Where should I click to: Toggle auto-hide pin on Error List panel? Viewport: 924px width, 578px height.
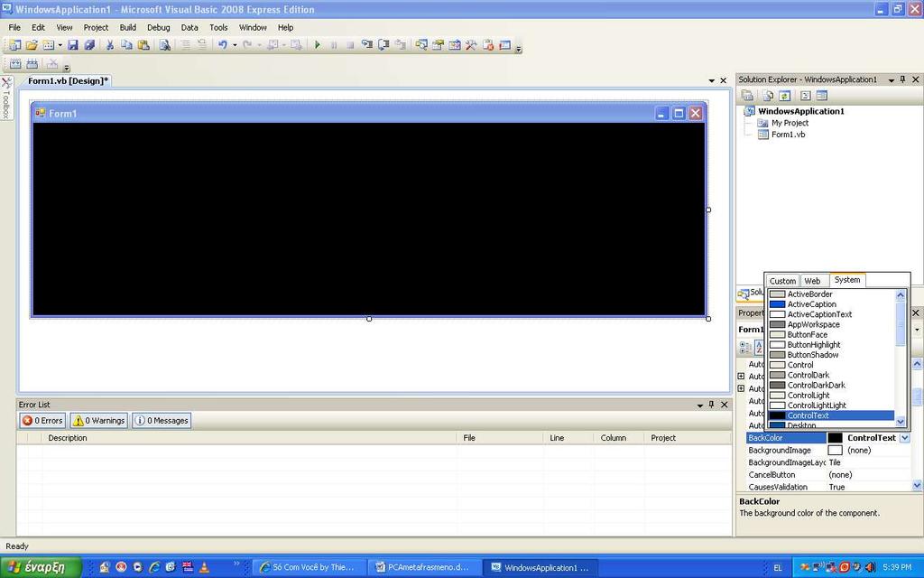[x=711, y=405]
